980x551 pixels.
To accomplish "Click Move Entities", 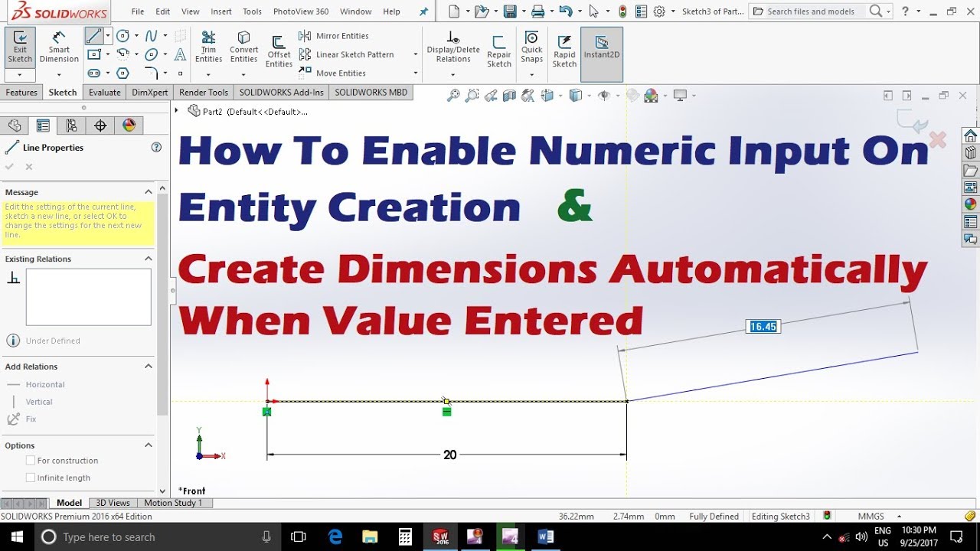I will click(x=332, y=73).
